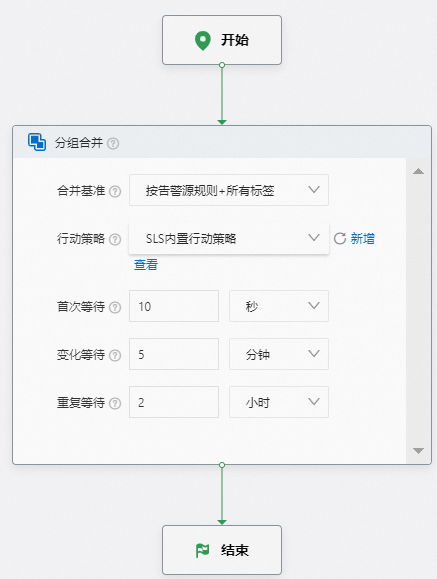
Task: Focus the 变化等待 value field showing 5
Action: 174,354
